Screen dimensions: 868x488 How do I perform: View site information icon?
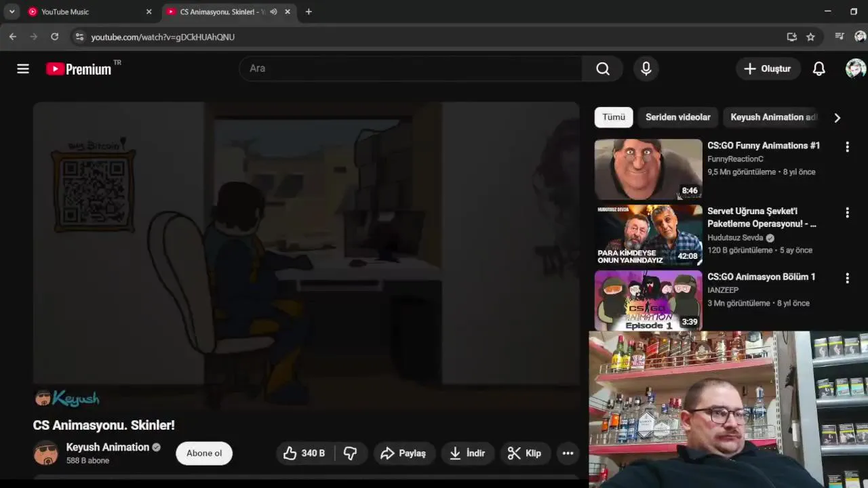tap(79, 37)
